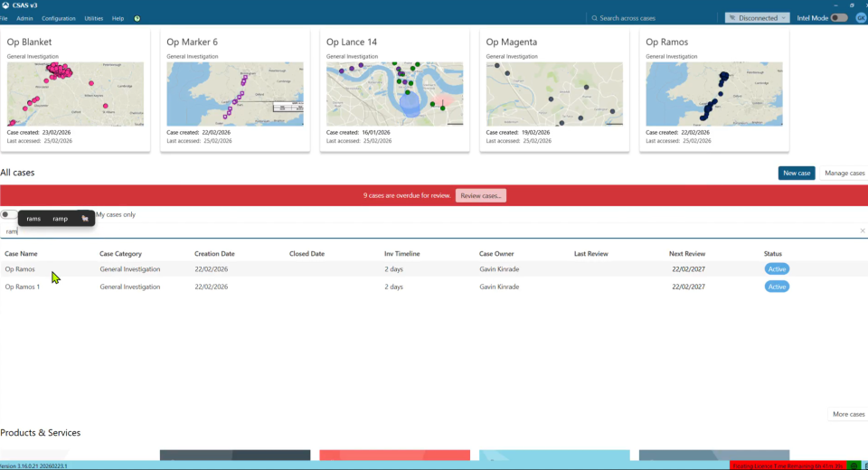Sort by the Next Review column header

687,254
